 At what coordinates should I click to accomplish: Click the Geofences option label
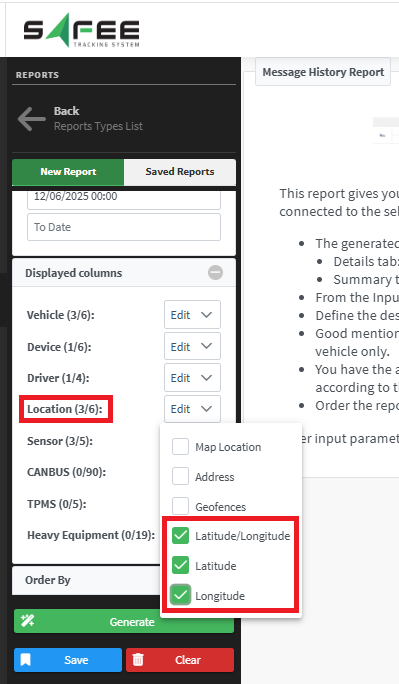tap(221, 507)
